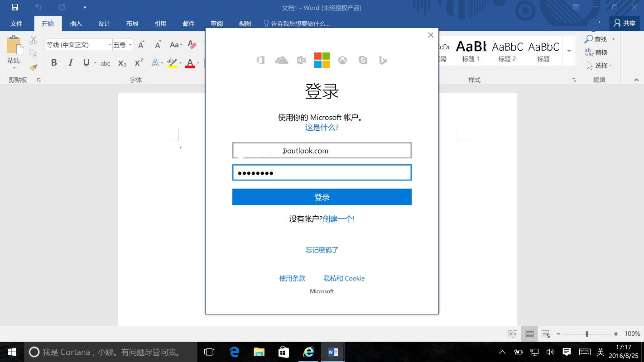644x362 pixels.
Task: Click the password input field
Action: [x=322, y=172]
